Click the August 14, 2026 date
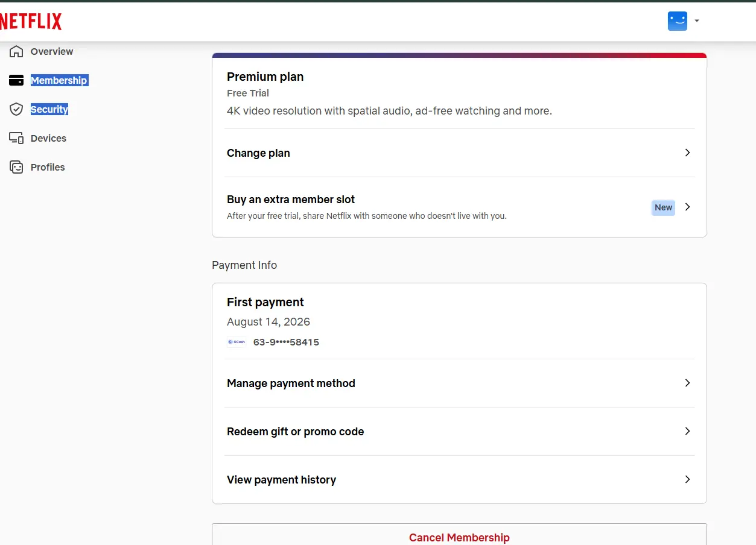Screen dimensions: 756x545 click(268, 322)
